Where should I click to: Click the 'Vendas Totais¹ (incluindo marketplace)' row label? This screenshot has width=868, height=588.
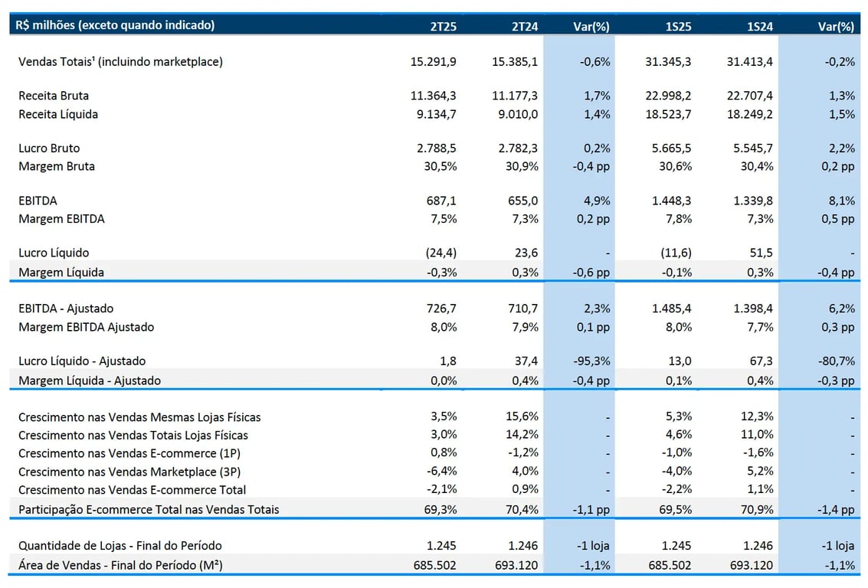point(121,61)
